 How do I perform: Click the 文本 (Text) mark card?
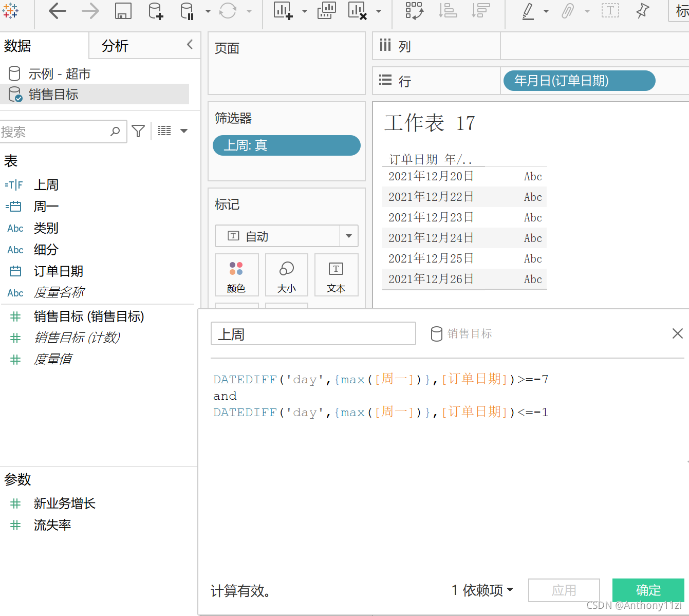coord(336,275)
